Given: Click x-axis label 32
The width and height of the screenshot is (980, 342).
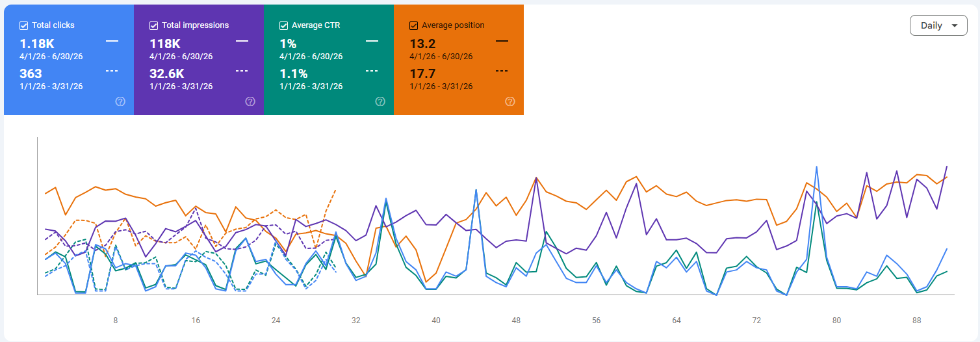Looking at the screenshot, I should pyautogui.click(x=356, y=321).
